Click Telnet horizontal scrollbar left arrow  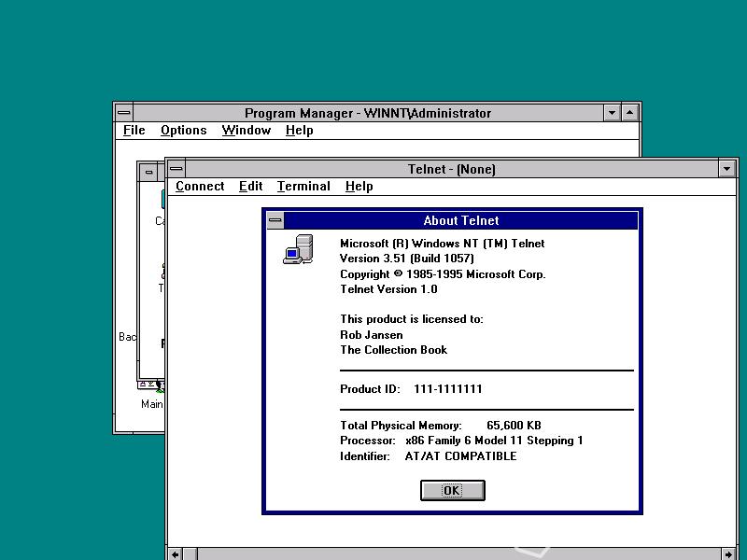(x=175, y=554)
